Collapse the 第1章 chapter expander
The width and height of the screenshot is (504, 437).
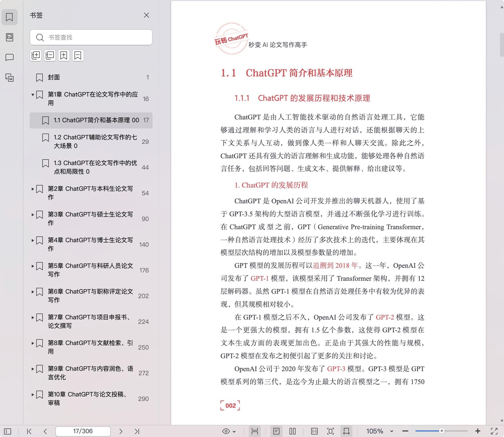(x=33, y=95)
